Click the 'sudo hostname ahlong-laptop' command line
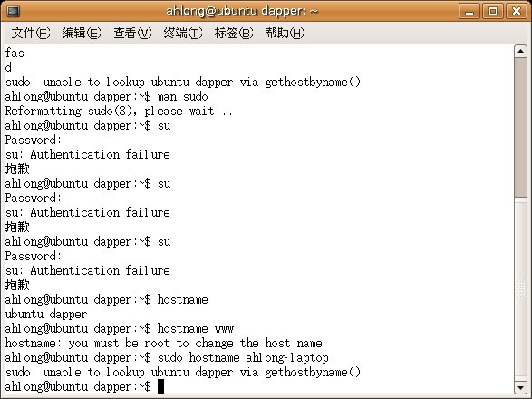 167,357
